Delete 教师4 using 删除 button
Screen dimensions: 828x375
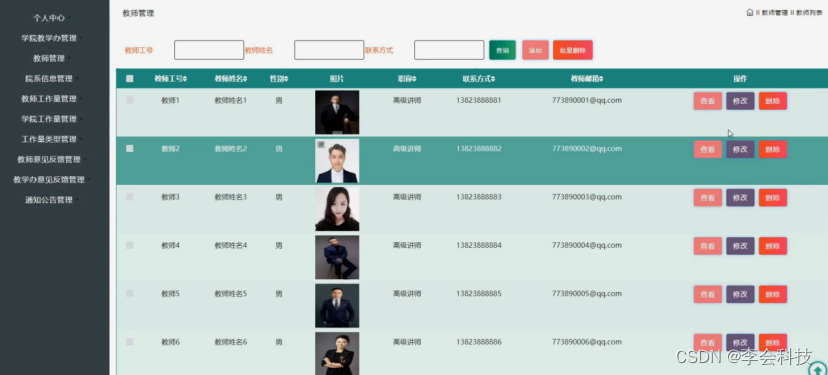(773, 246)
